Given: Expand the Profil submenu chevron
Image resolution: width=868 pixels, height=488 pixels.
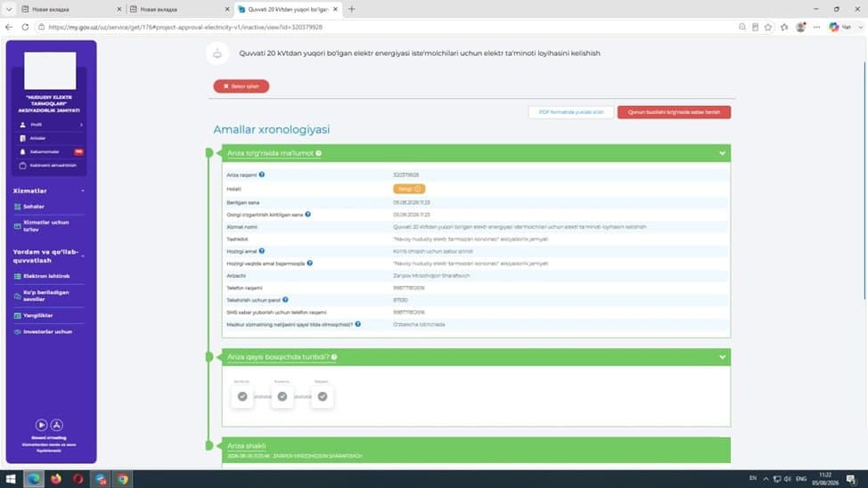Looking at the screenshot, I should 81,125.
